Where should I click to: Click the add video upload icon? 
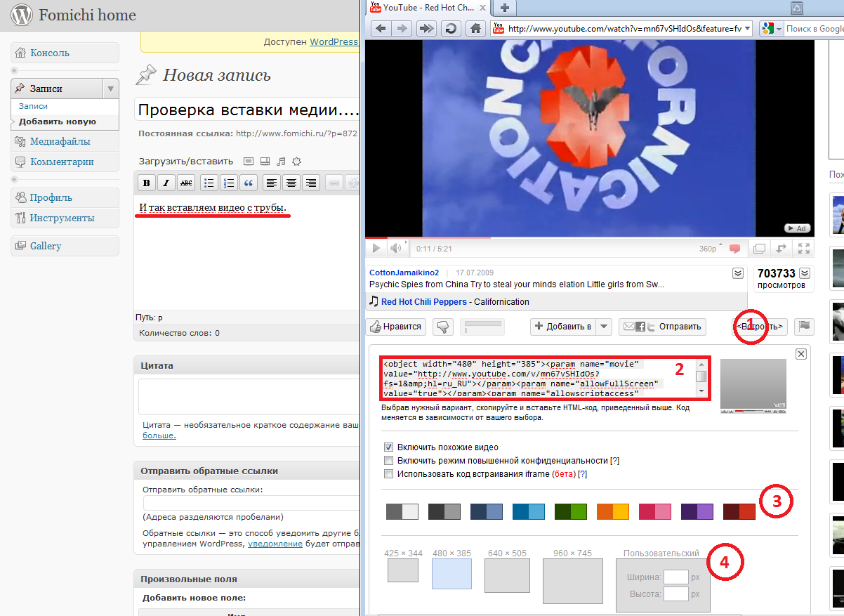265,161
